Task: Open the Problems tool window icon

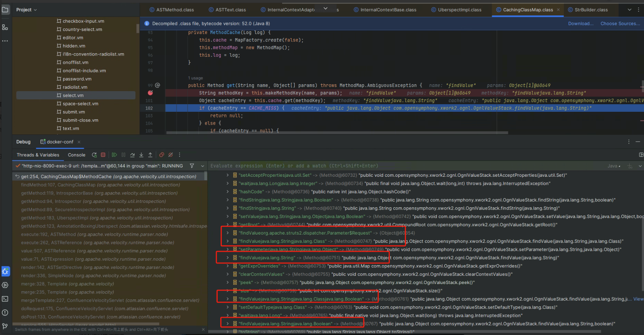Action: tap(5, 312)
